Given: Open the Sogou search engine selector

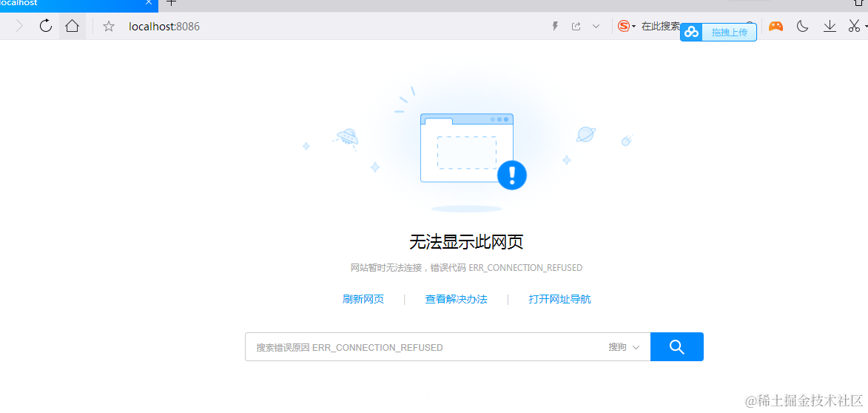Looking at the screenshot, I should (627, 26).
